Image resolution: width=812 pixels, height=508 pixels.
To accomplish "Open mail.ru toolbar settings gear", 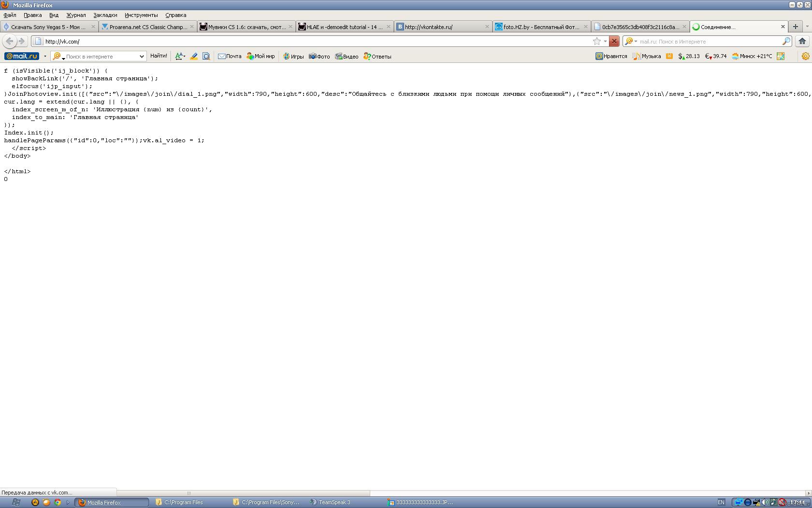I will [805, 56].
